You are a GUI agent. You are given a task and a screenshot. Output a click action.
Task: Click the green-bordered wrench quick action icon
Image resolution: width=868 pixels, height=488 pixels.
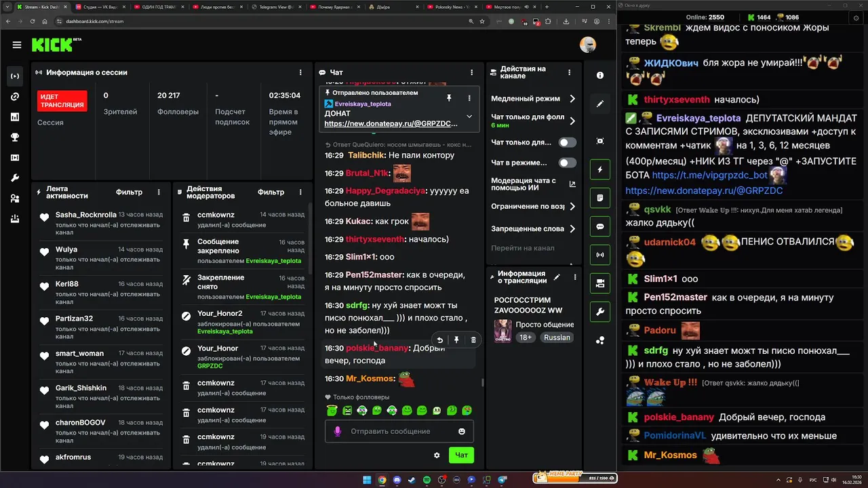coord(600,312)
